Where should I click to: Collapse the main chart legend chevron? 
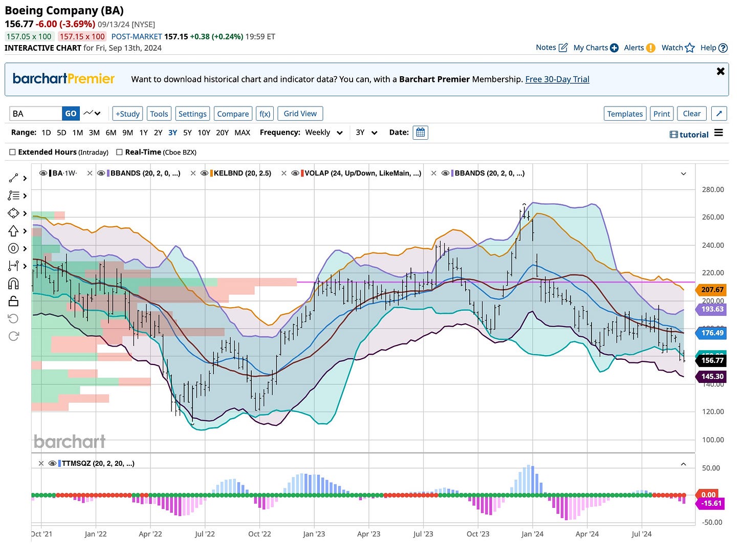tap(683, 174)
